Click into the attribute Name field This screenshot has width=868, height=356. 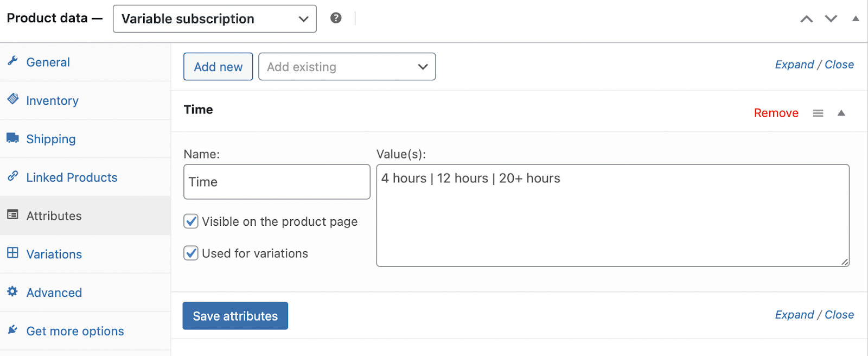click(x=277, y=182)
